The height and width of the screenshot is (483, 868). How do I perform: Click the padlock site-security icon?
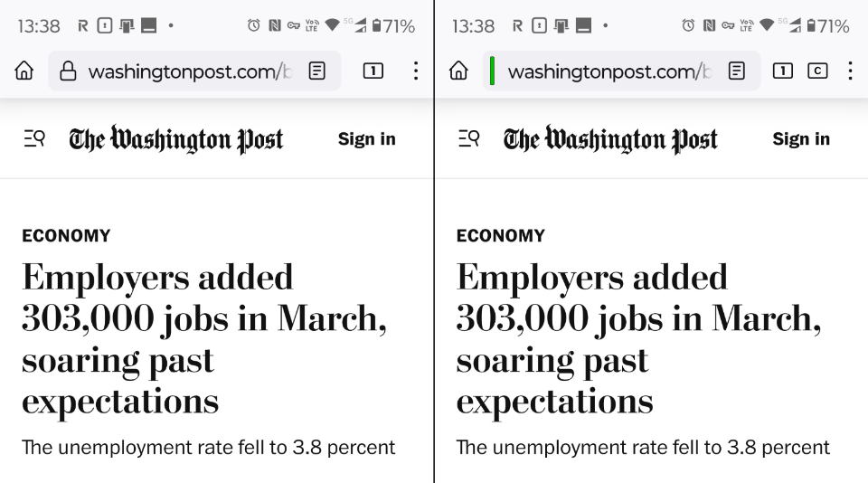[x=68, y=71]
